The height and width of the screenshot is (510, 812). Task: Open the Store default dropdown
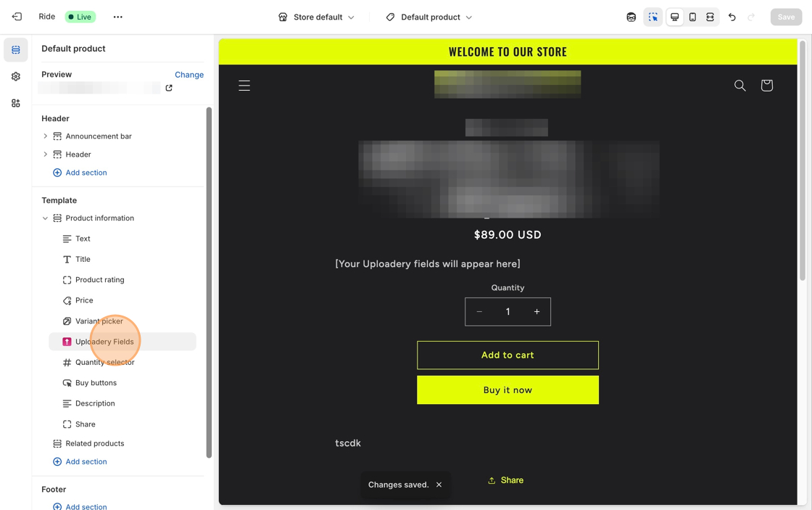316,17
